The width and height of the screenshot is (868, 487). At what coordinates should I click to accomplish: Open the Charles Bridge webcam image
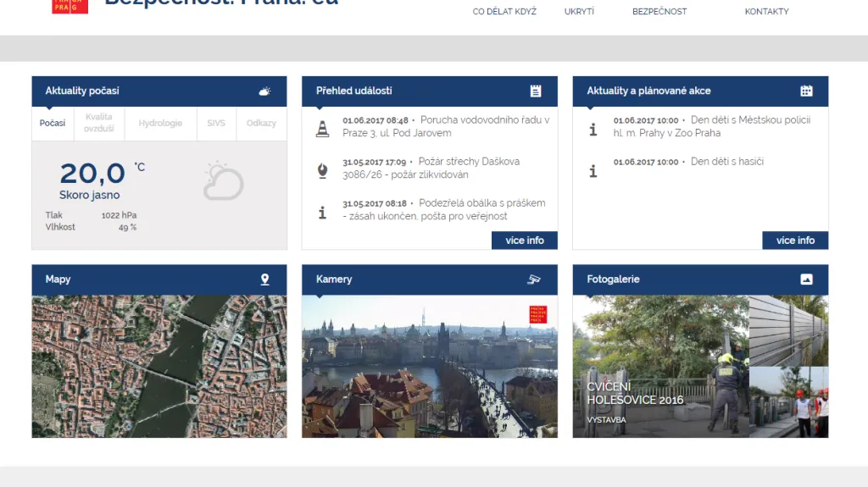click(429, 366)
